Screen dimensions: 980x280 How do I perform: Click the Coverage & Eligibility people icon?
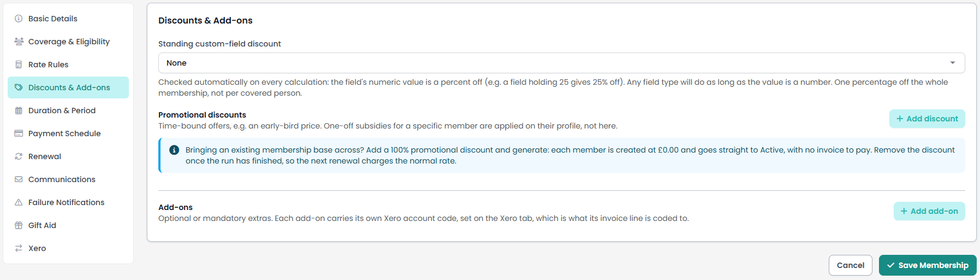tap(19, 42)
